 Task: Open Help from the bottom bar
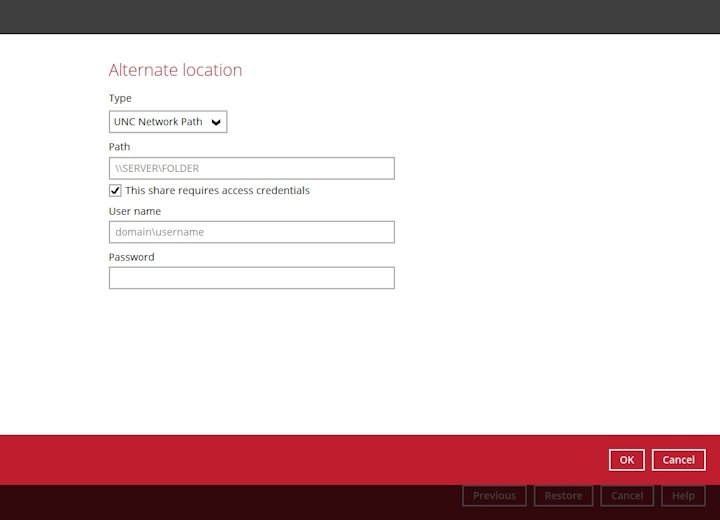[x=683, y=496]
